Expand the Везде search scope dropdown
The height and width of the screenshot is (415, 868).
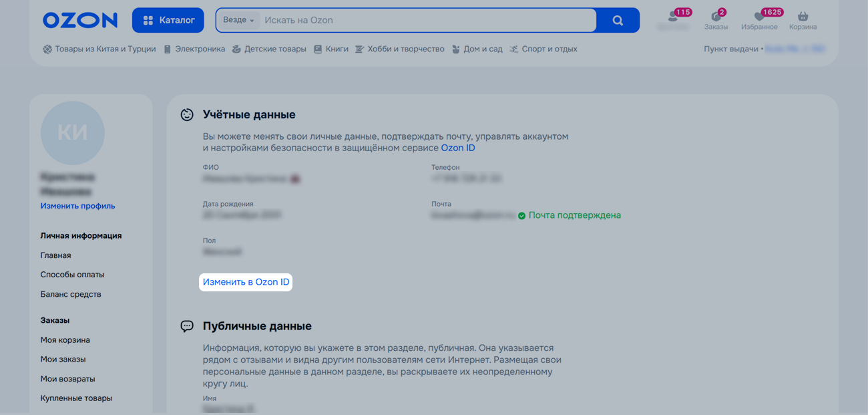pyautogui.click(x=238, y=20)
